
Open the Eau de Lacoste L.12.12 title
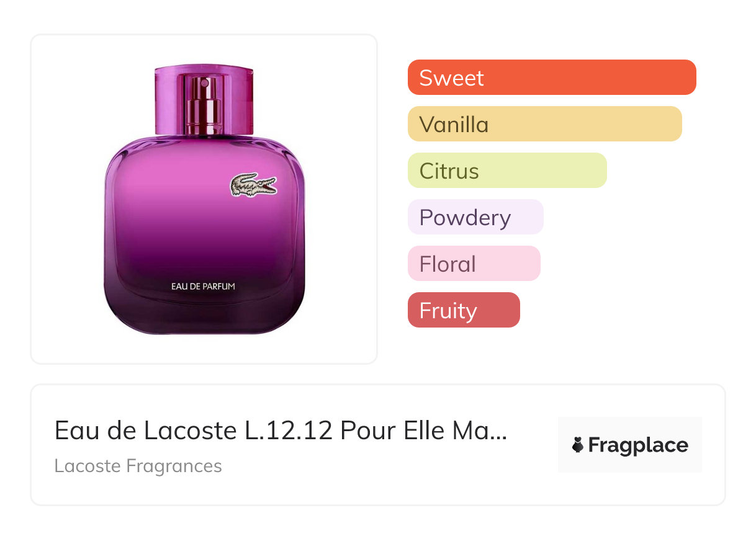point(281,431)
